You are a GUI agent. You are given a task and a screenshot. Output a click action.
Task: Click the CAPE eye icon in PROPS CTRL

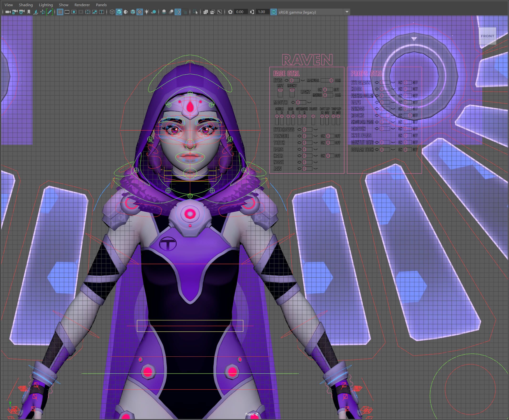click(x=377, y=102)
